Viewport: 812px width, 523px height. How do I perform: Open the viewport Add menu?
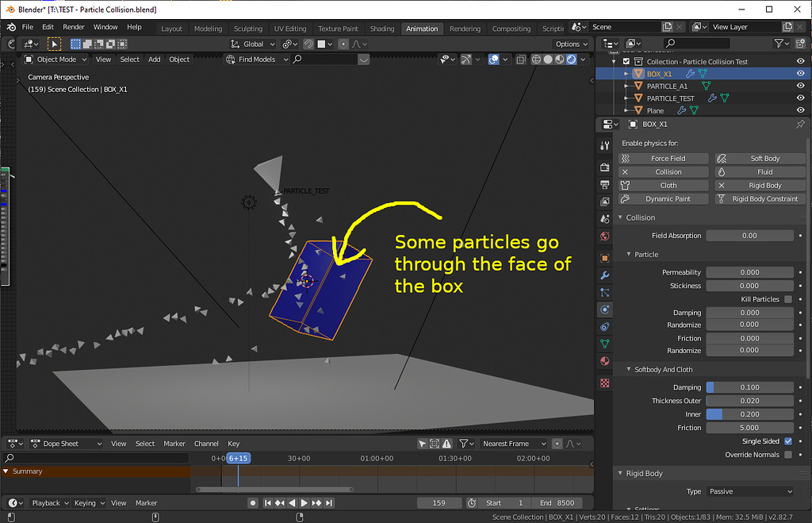pyautogui.click(x=155, y=59)
